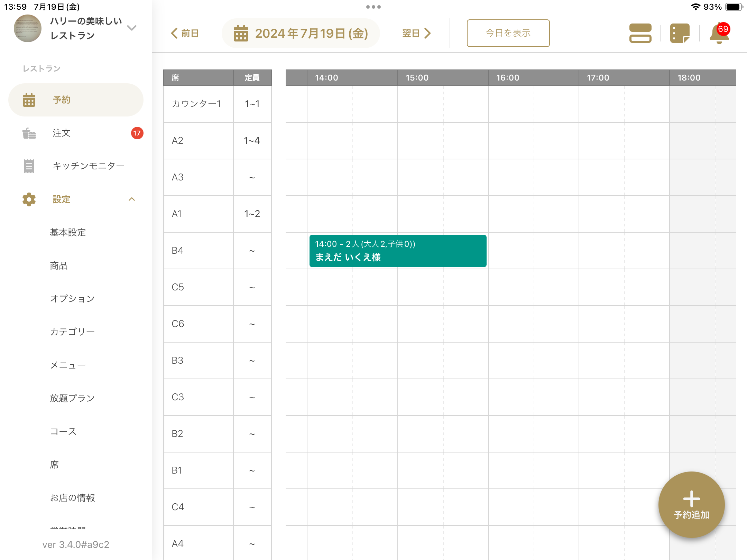Click the version text ver 3.4.0#a9c2

click(x=76, y=544)
